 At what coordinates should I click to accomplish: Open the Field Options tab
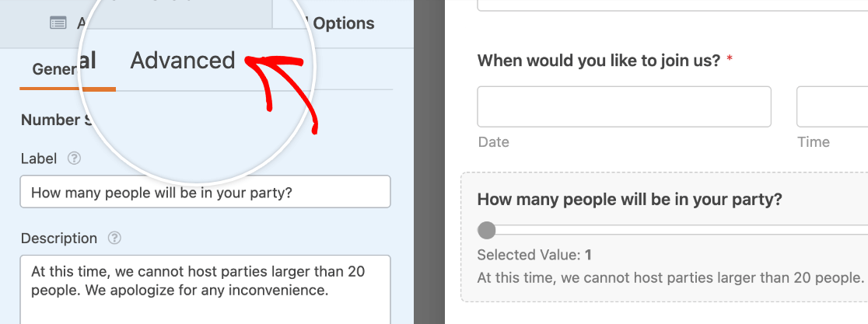344,23
